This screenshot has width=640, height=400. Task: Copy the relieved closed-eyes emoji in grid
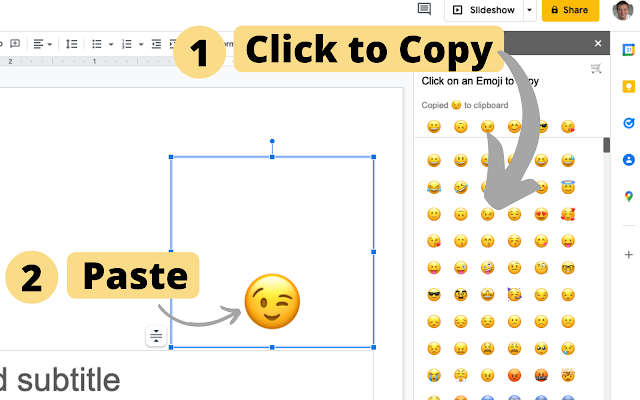pyautogui.click(x=514, y=214)
